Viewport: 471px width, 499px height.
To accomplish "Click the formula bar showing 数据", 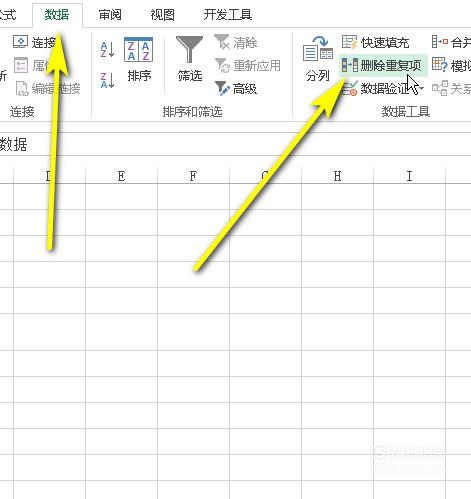I will coord(235,144).
